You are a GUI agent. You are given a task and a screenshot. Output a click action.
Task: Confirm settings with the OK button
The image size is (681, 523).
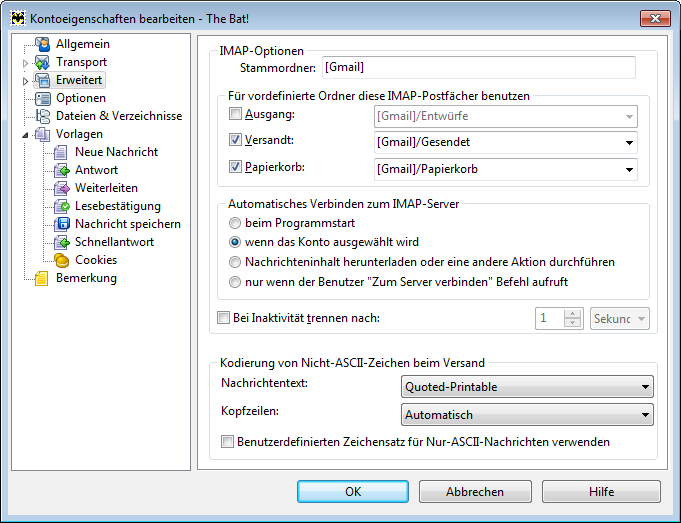353,491
